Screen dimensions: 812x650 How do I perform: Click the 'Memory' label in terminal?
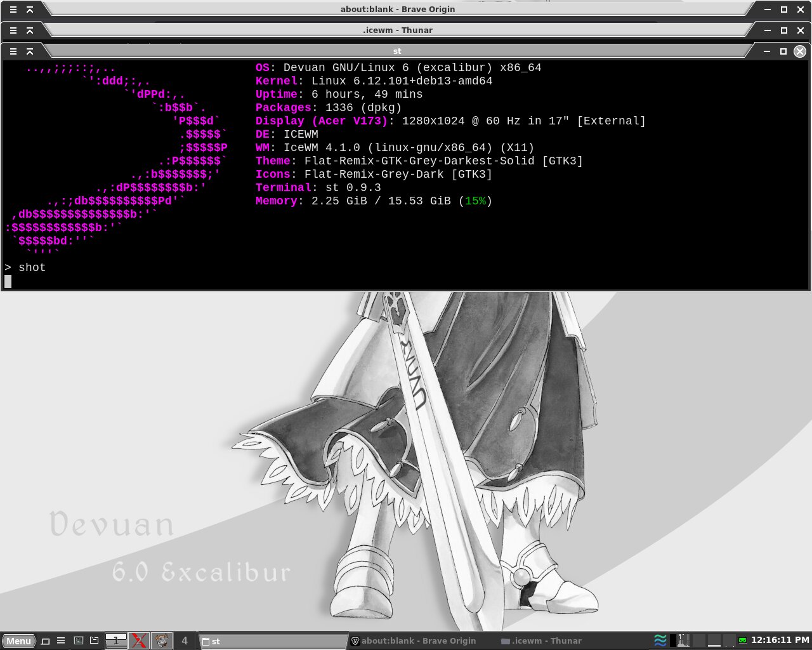point(277,201)
